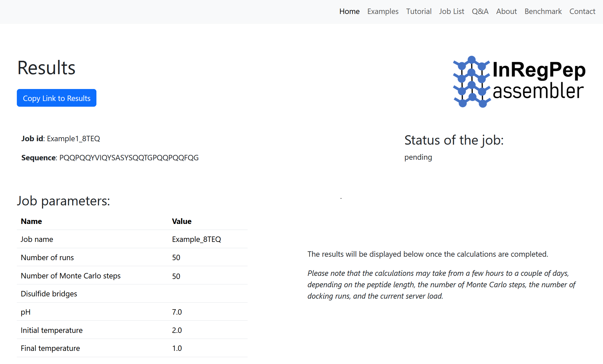Click the InRegPep assembler logo
This screenshot has width=603, height=364.
519,82
